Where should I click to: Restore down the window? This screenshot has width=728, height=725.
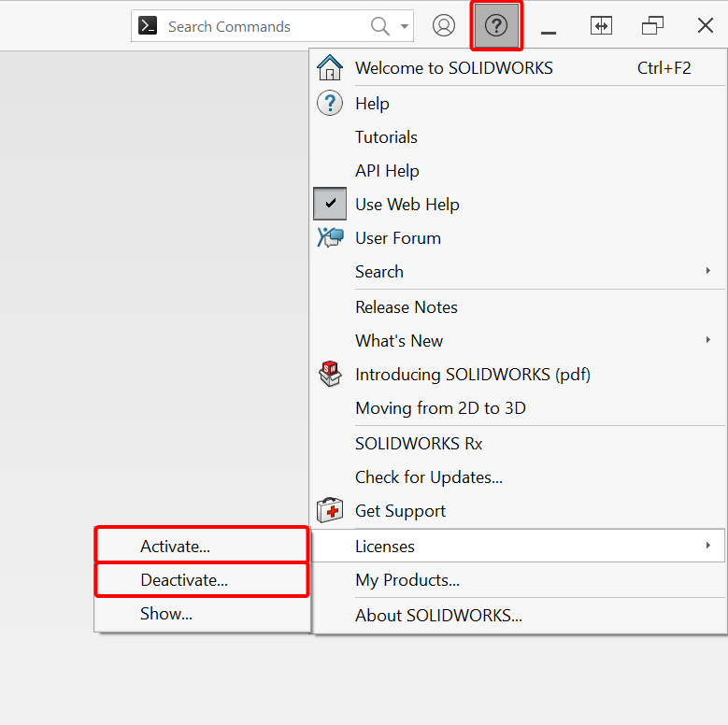pyautogui.click(x=653, y=25)
